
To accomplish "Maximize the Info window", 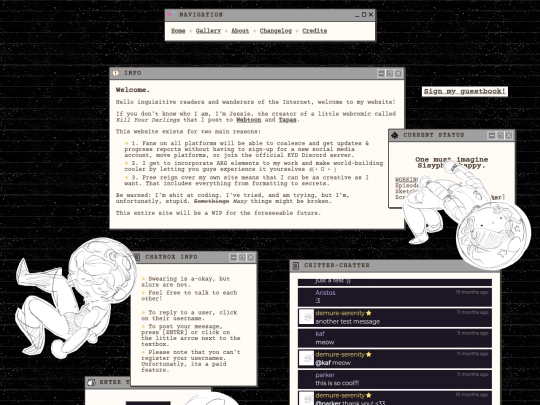I will click(x=390, y=73).
